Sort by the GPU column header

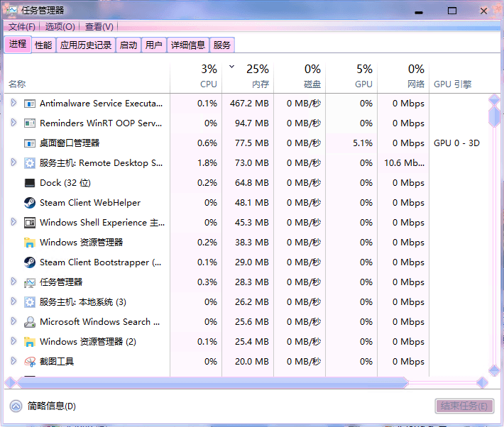click(x=351, y=77)
